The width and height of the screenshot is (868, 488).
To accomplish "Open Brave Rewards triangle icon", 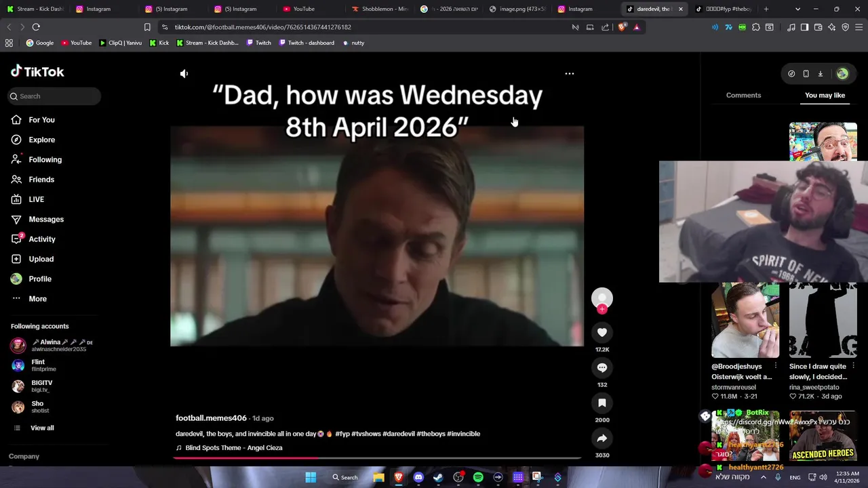I will 637,27.
